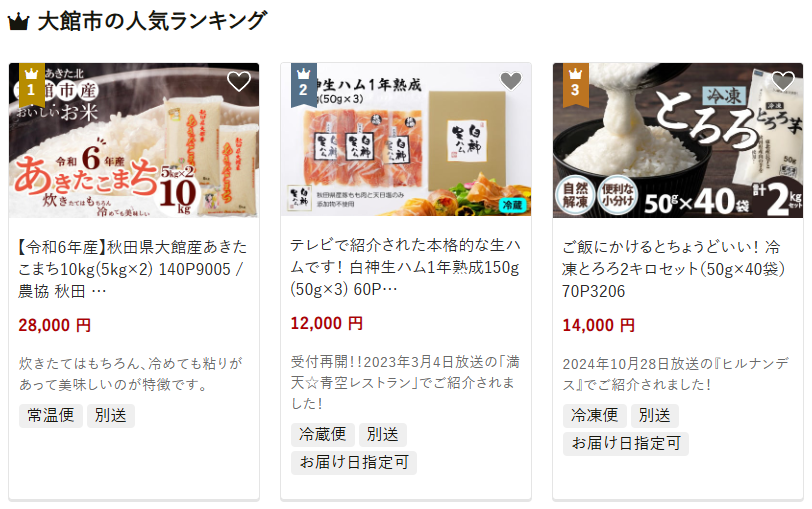Click the 冷凍便 tag on tororo item
812x509 pixels.
coord(594,416)
